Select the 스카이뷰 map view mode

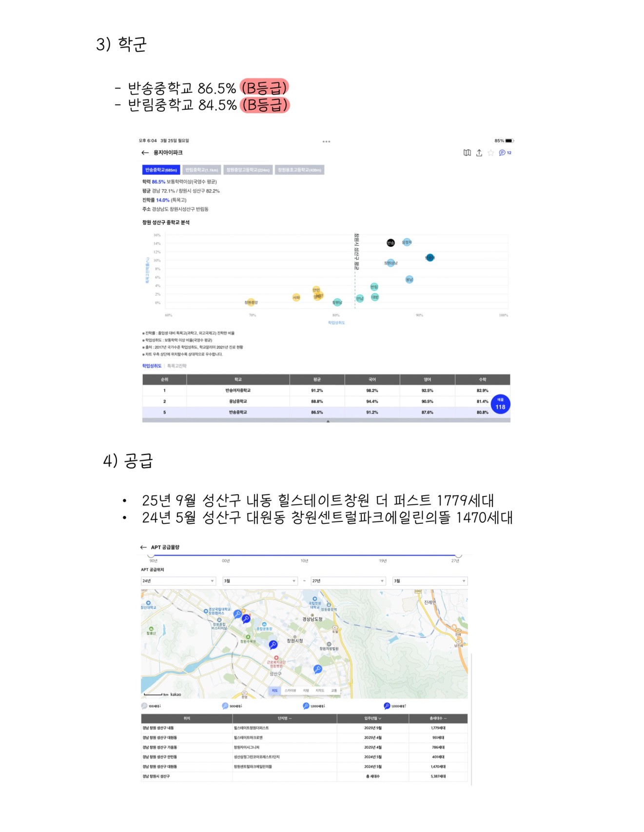291,690
